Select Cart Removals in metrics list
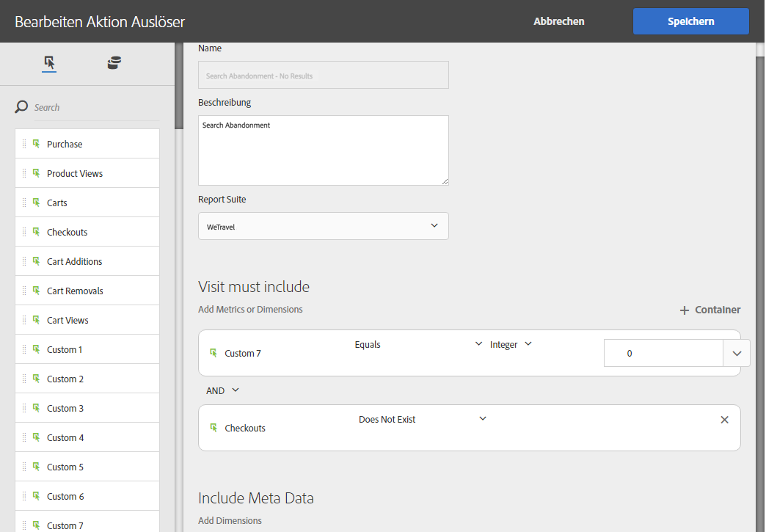This screenshot has width=766, height=532. click(x=75, y=291)
